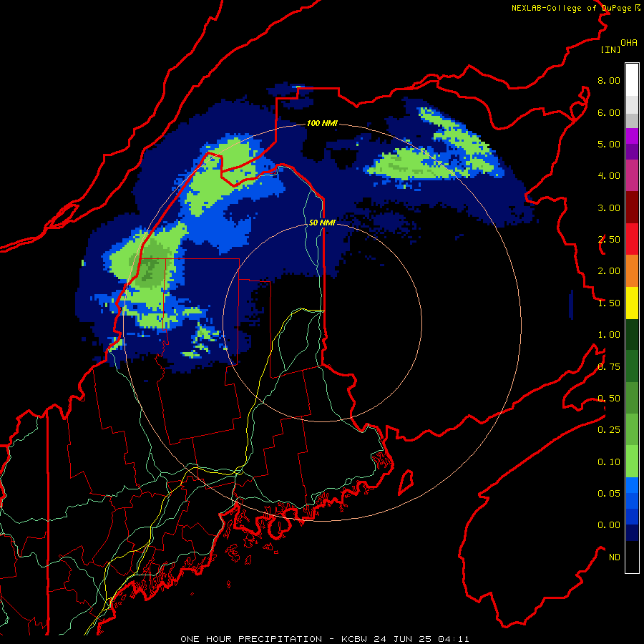This screenshot has height=644, width=644.
Task: Click the 6.00 legend value
Action: click(609, 112)
